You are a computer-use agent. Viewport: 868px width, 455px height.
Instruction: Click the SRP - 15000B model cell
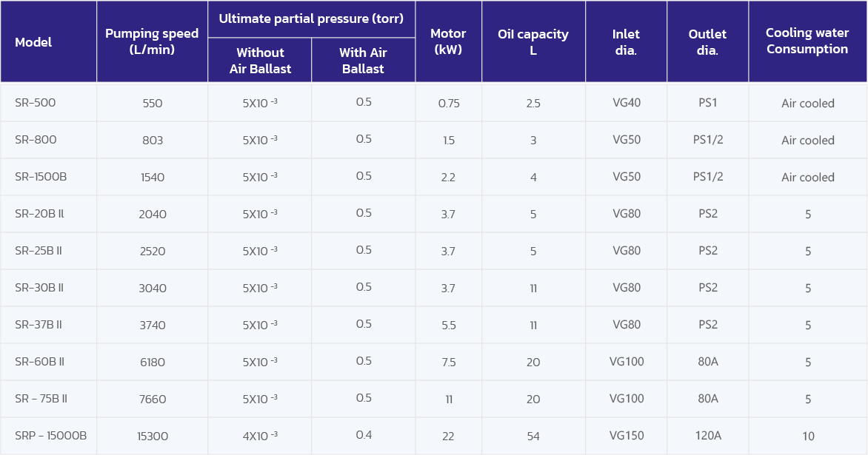[50, 436]
